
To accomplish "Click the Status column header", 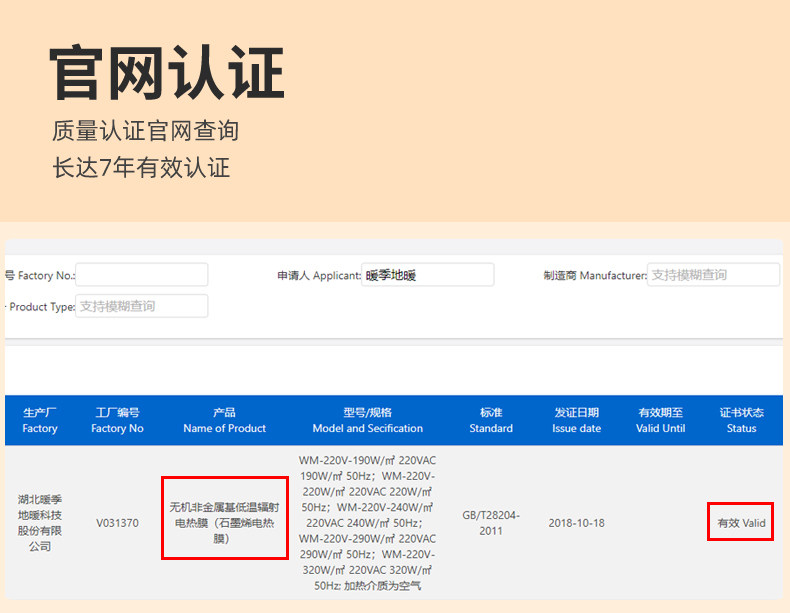I will (x=741, y=421).
